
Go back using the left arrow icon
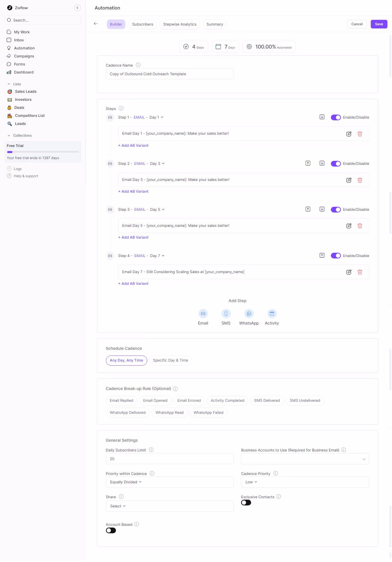point(96,24)
